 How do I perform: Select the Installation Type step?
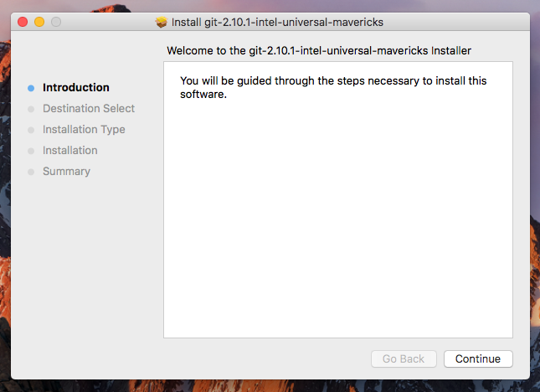[x=84, y=130]
